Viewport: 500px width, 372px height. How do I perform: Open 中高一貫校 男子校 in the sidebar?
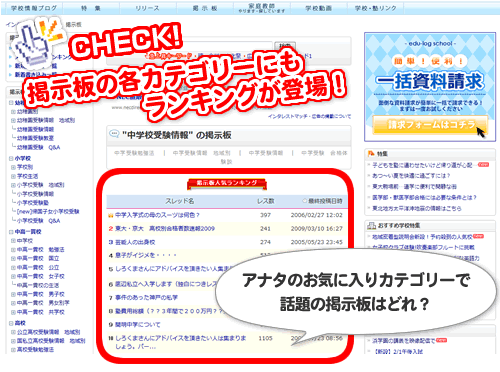click(x=41, y=294)
